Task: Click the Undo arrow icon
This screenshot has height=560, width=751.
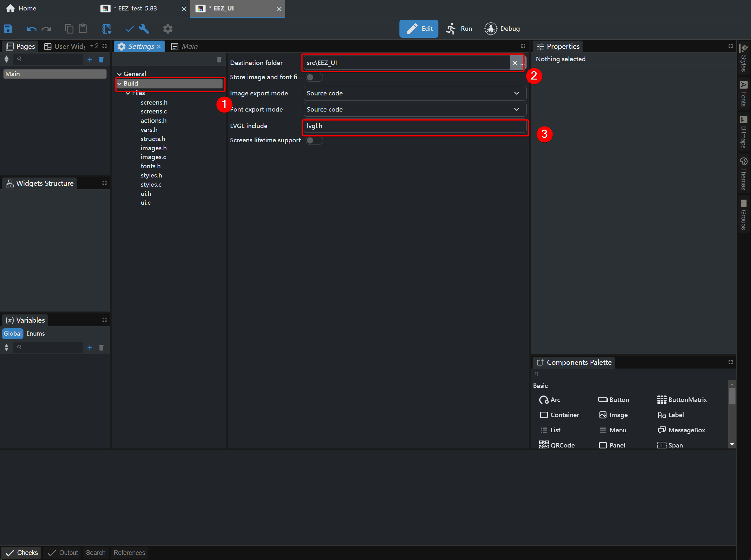Action: tap(31, 29)
